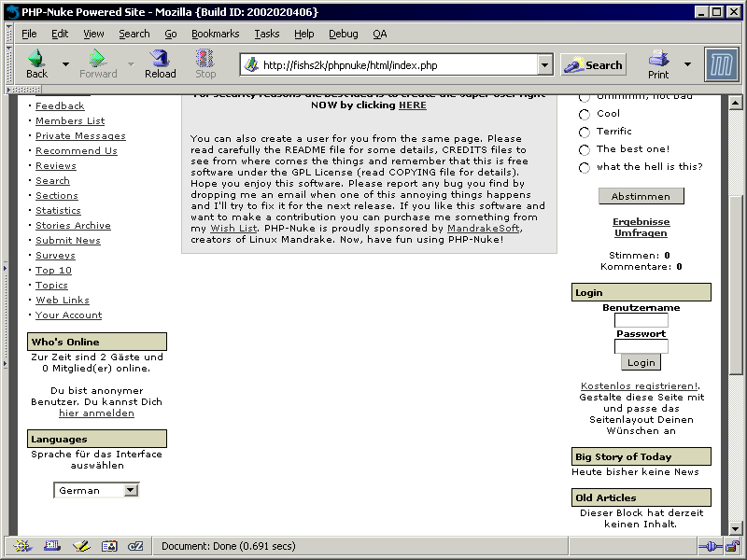The width and height of the screenshot is (747, 560).
Task: Open the Go menu
Action: click(x=171, y=34)
